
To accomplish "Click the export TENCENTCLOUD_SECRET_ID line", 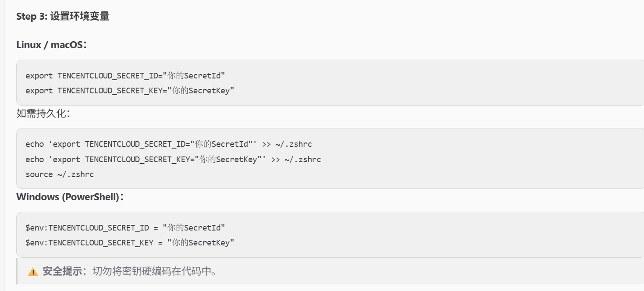I will [125, 76].
